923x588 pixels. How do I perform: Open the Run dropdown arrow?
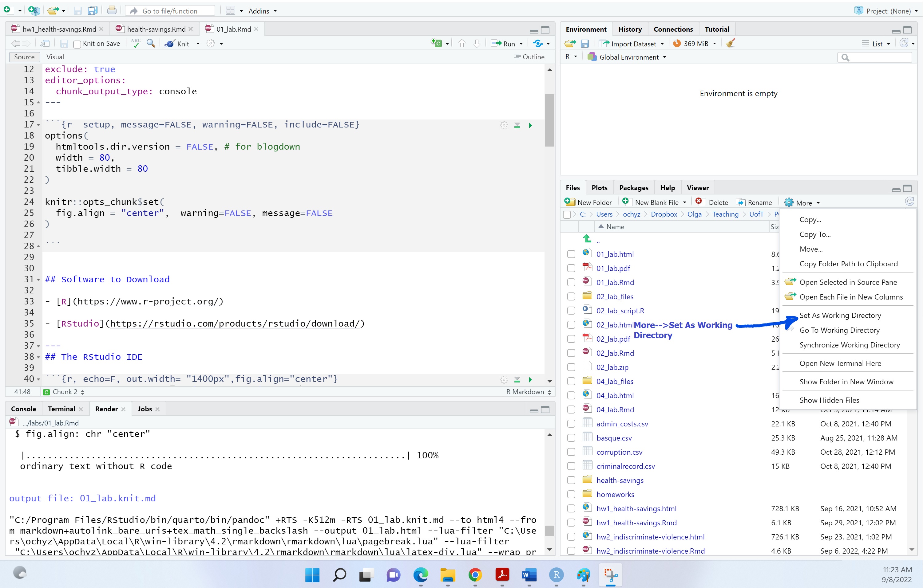tap(521, 44)
